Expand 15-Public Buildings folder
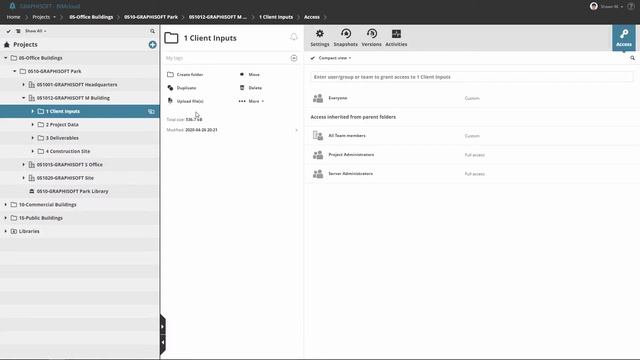Image resolution: width=640 pixels, height=360 pixels. (6, 218)
